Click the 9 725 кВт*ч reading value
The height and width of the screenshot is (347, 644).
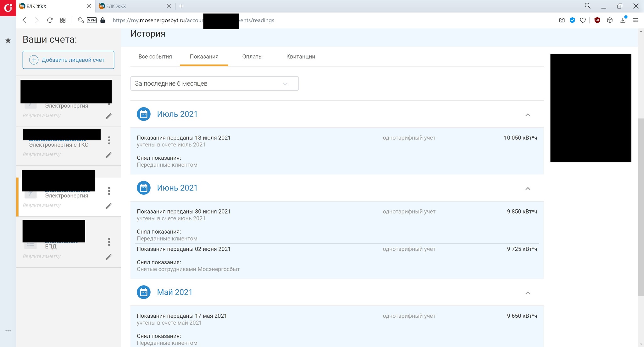click(x=522, y=249)
